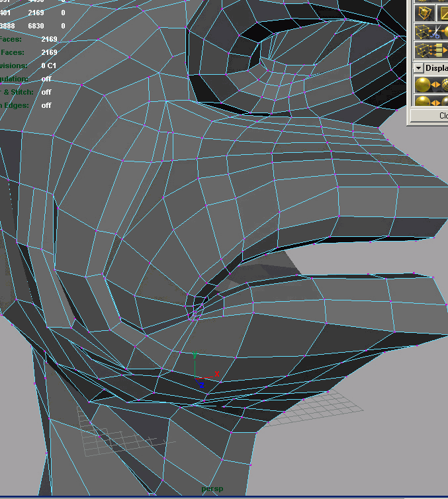448x499 pixels.
Task: Click the 6830 value in the HUD
Action: point(36,26)
